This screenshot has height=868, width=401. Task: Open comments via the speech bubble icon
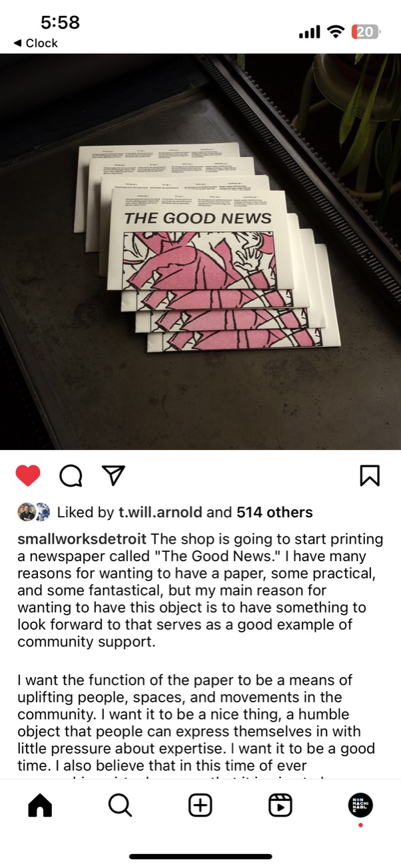(71, 475)
